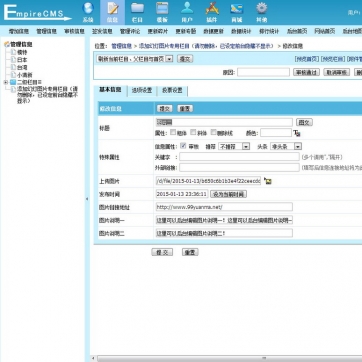Open the 更新专题 submenu item

(x=186, y=31)
